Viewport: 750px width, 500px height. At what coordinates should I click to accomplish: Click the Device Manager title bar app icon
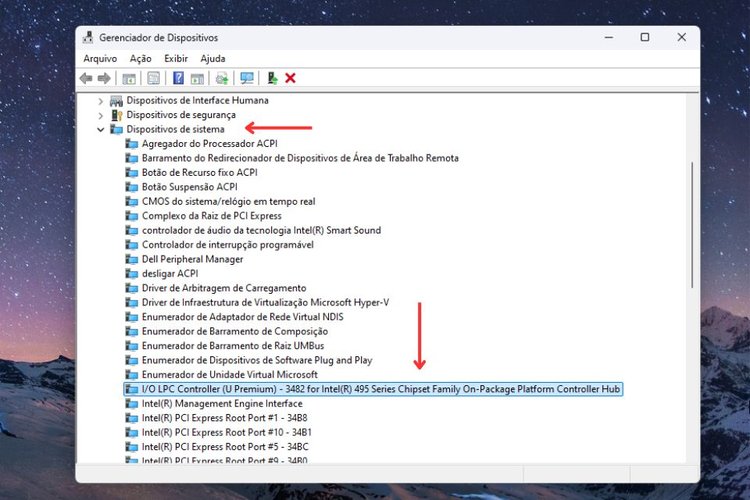tap(88, 37)
